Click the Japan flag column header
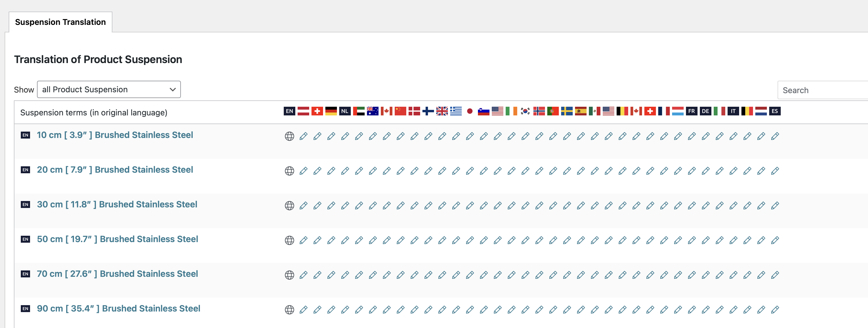Image resolution: width=868 pixels, height=328 pixels. (470, 111)
